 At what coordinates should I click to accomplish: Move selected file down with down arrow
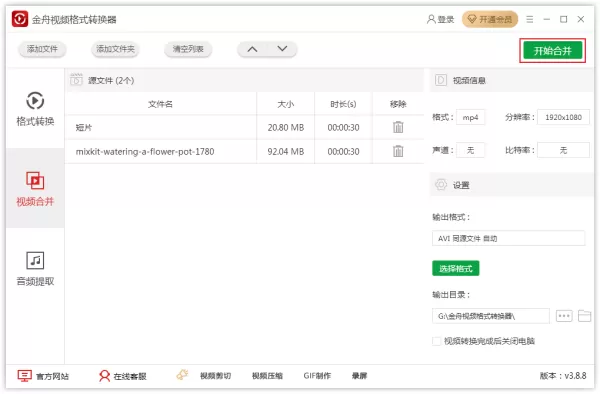coord(282,49)
